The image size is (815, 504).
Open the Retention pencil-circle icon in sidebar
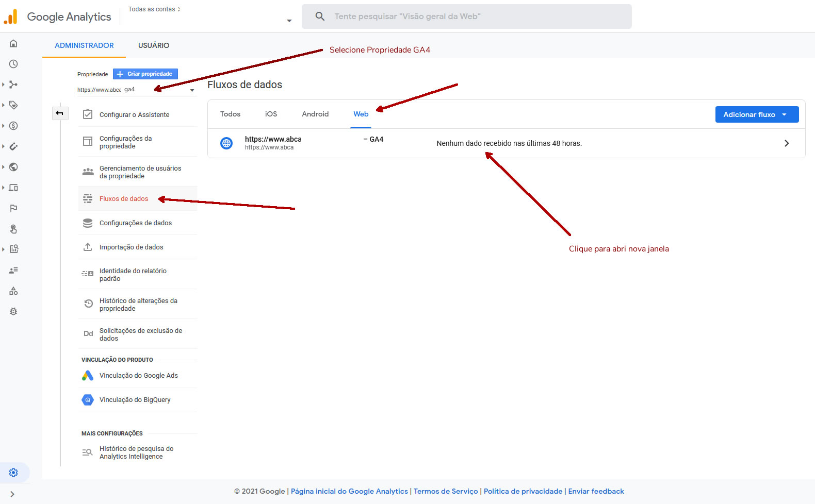13,146
